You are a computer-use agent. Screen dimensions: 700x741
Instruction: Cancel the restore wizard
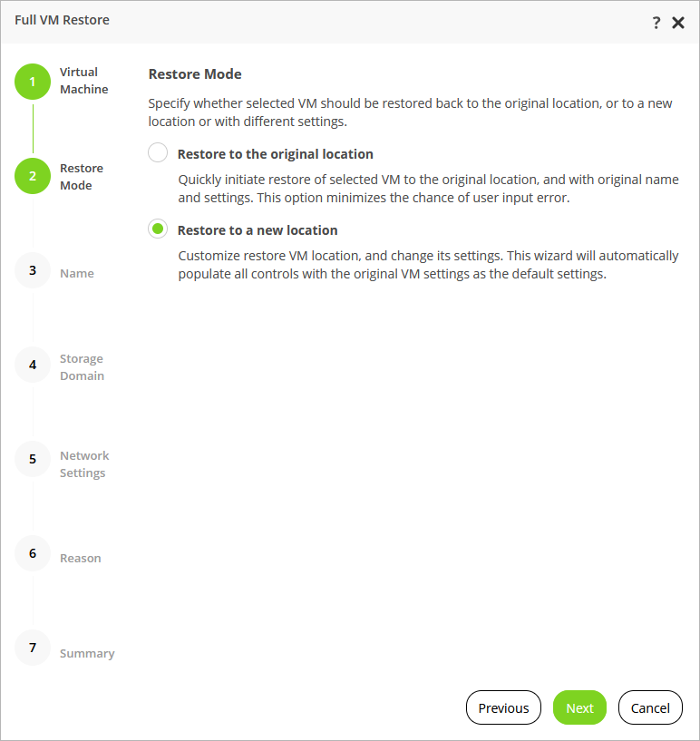(650, 708)
